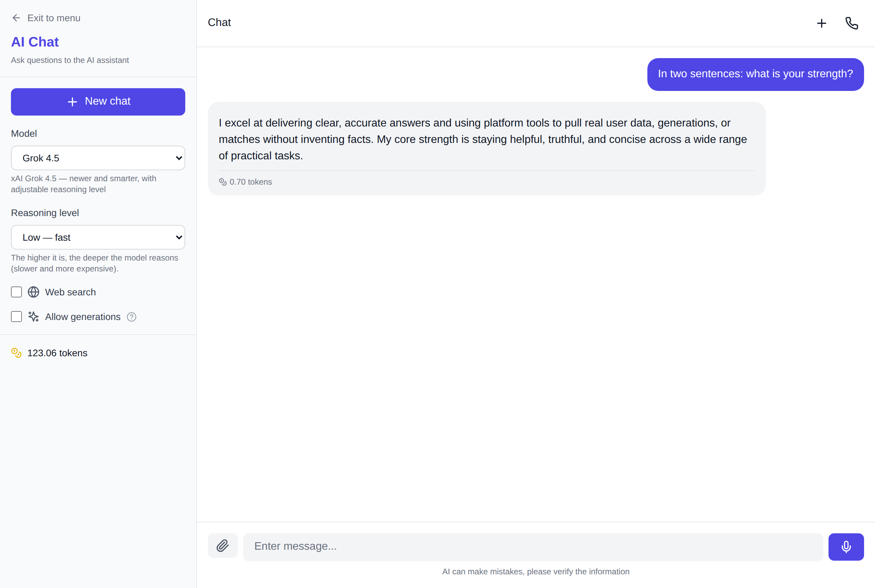Click the AI Chat title heading
Image resolution: width=875 pixels, height=588 pixels.
[35, 42]
